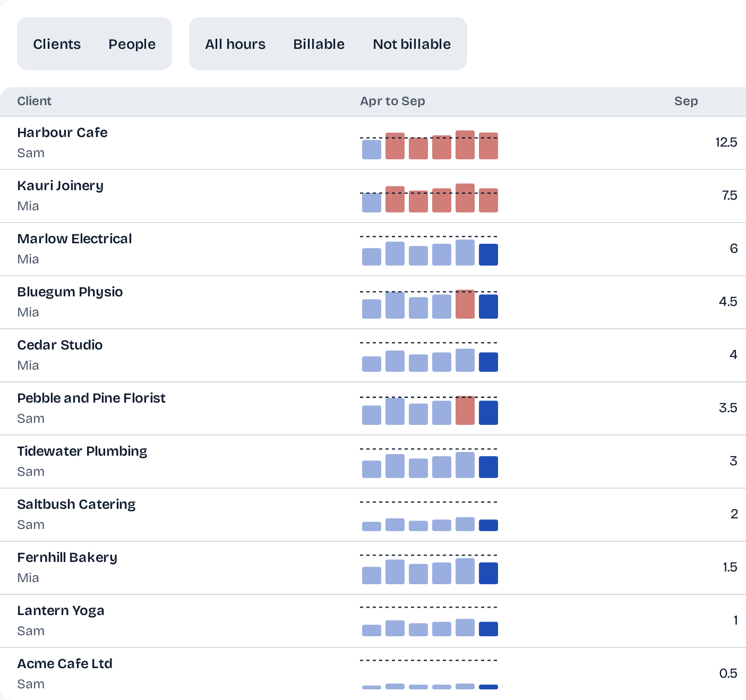Click the 0.5 hours value for Acme Cafe Ltd
The width and height of the screenshot is (746, 700).
point(728,673)
